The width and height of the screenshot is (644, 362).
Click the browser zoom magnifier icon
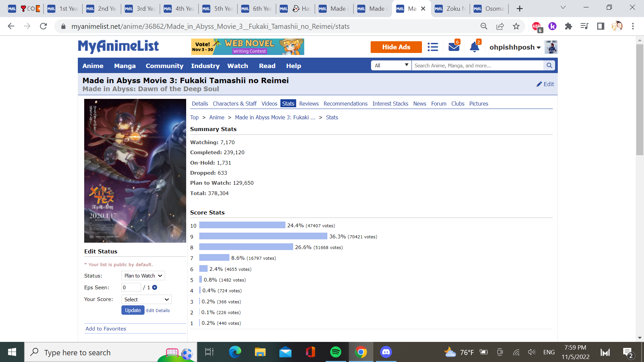pyautogui.click(x=484, y=26)
